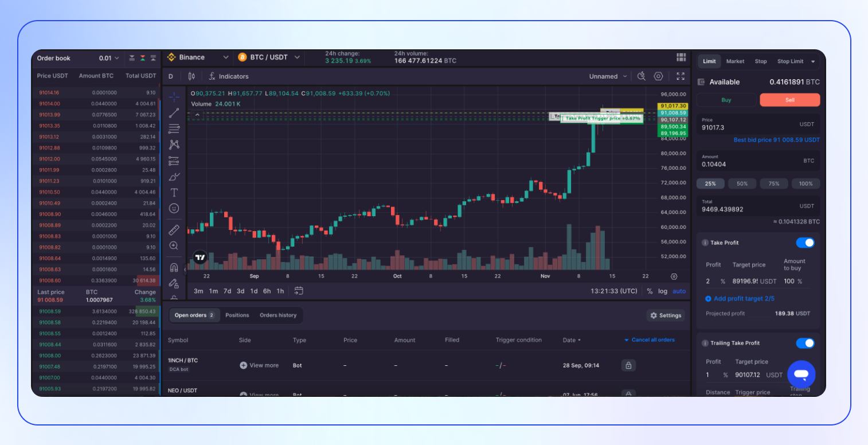Select the text annotation tool
The width and height of the screenshot is (868, 445).
point(174,192)
